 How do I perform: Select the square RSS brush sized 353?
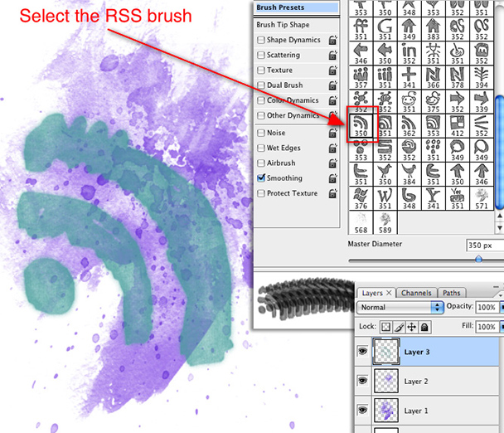[433, 126]
